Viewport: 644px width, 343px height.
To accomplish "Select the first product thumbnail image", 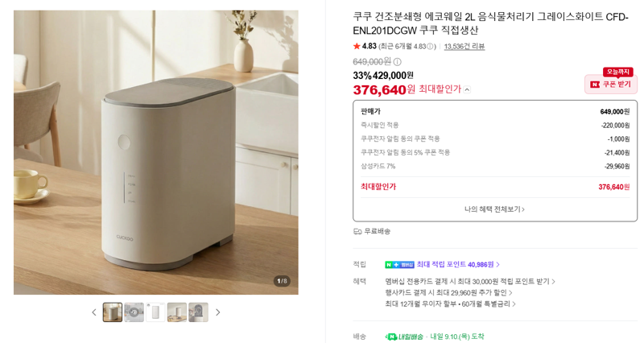I will [x=113, y=312].
